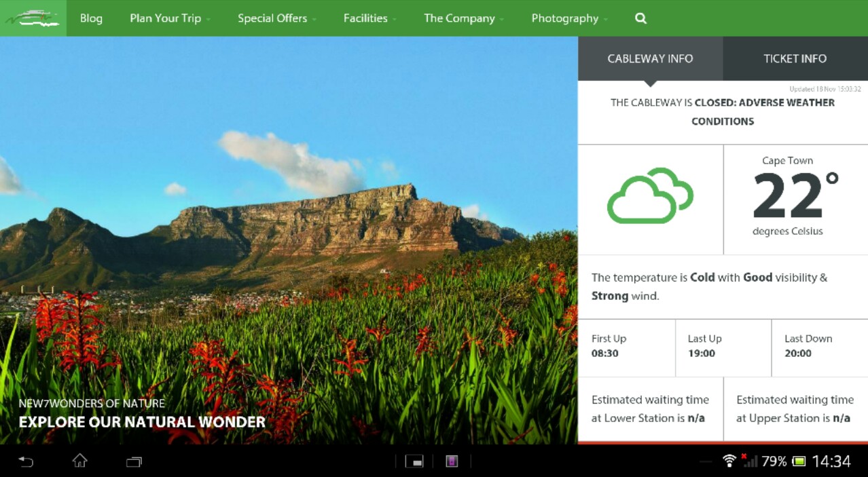Go to the Blog page
Screen dimensions: 868x477
[x=91, y=18]
